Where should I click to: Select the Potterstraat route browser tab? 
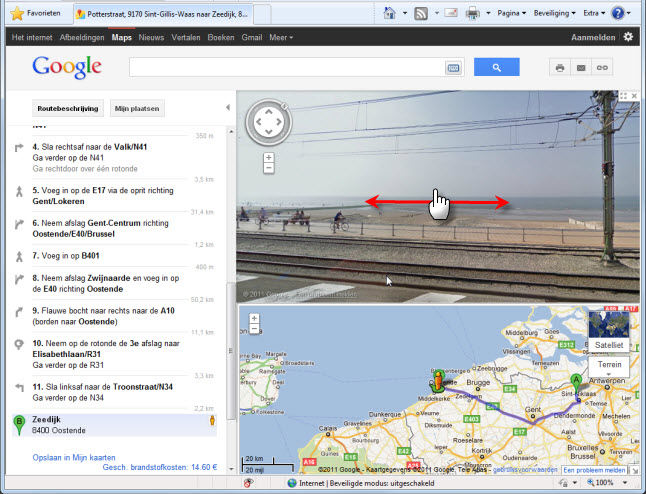[x=163, y=14]
